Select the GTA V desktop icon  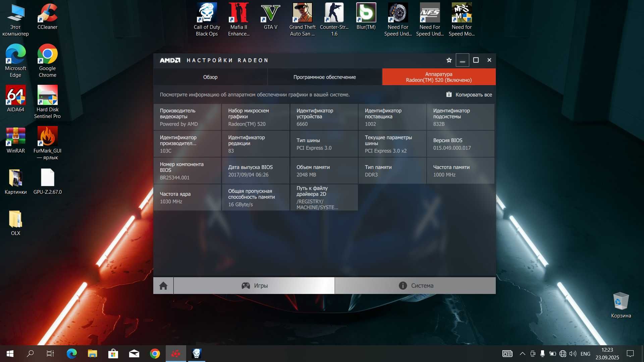coord(270,17)
